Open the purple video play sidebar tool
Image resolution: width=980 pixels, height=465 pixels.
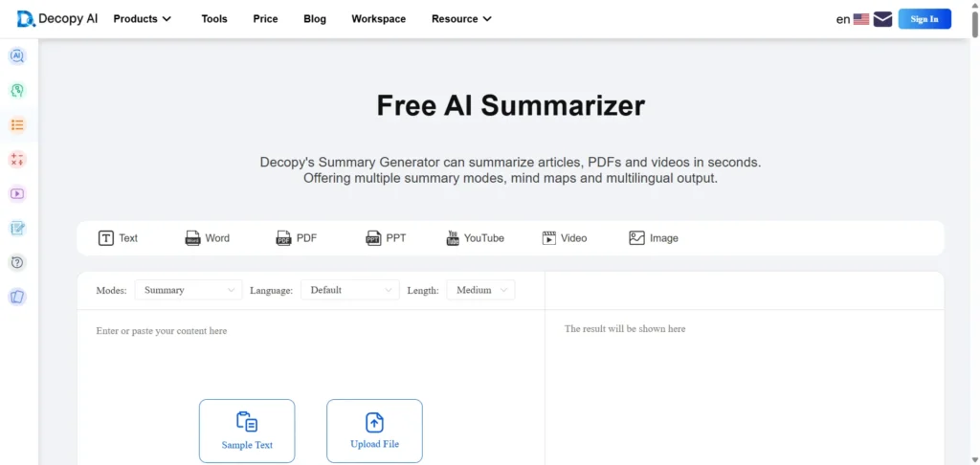(x=17, y=193)
